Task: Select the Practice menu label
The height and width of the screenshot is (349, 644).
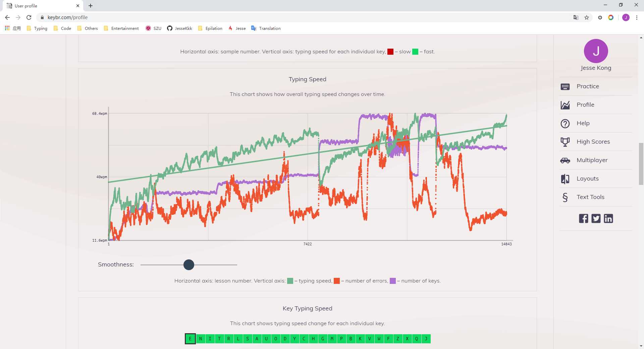Action: (x=588, y=86)
